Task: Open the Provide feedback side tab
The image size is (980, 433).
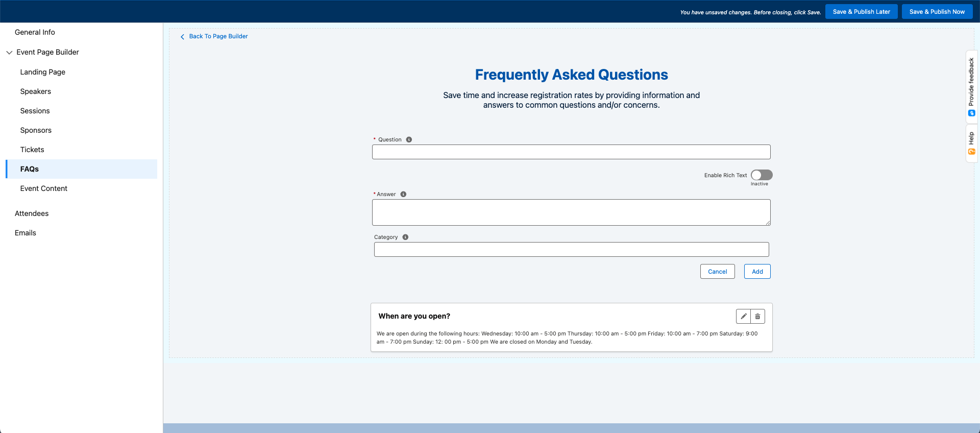Action: 971,87
